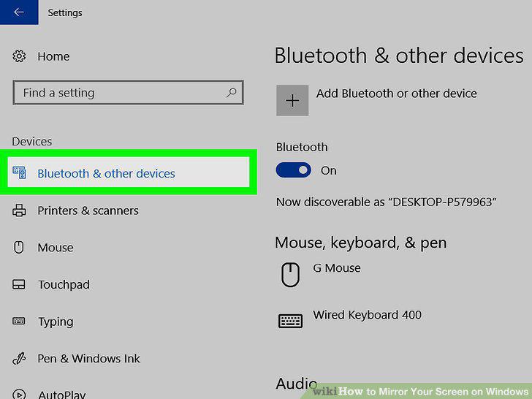The height and width of the screenshot is (399, 532).
Task: Click the back arrow button
Action: [19, 12]
